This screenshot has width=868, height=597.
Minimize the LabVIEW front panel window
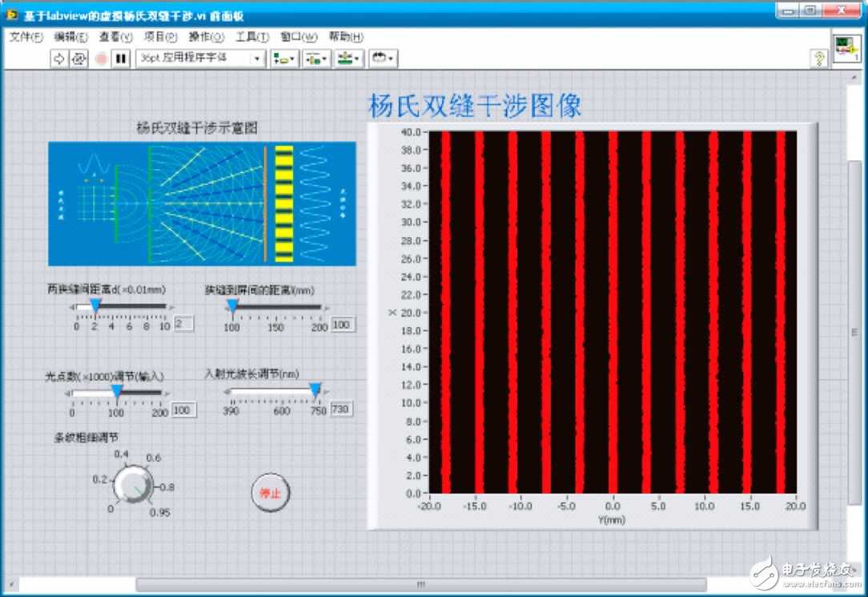click(x=788, y=12)
